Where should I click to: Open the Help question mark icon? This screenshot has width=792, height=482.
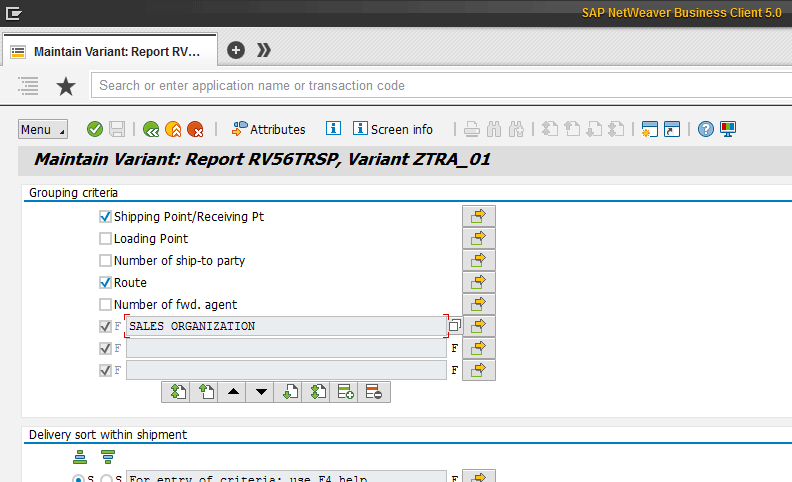point(706,129)
